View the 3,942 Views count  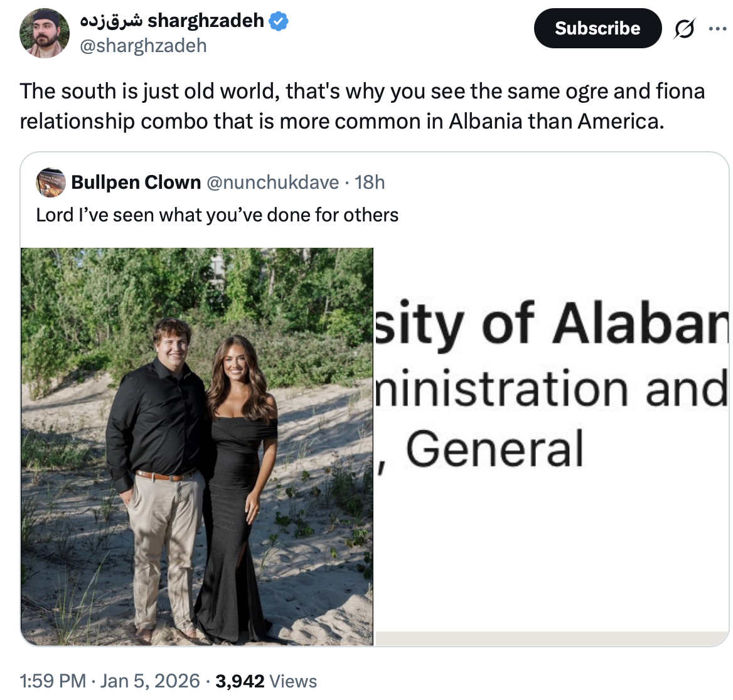point(266,681)
